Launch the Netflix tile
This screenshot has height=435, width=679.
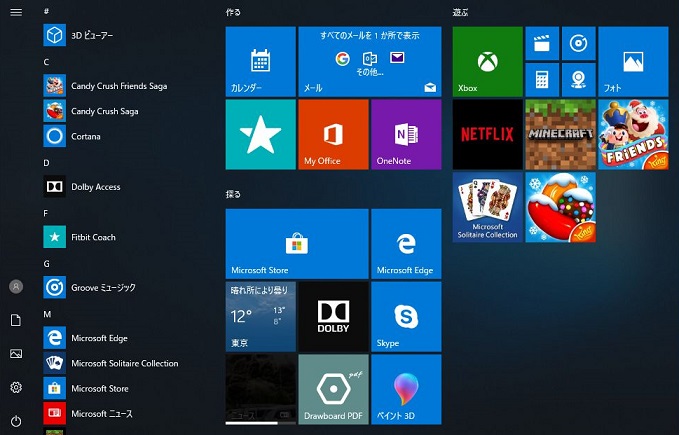point(487,134)
